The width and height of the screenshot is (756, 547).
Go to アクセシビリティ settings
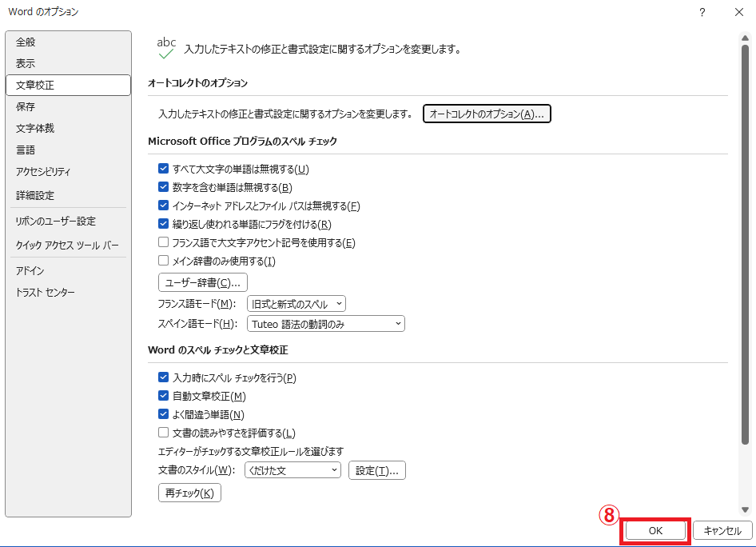[x=68, y=172]
